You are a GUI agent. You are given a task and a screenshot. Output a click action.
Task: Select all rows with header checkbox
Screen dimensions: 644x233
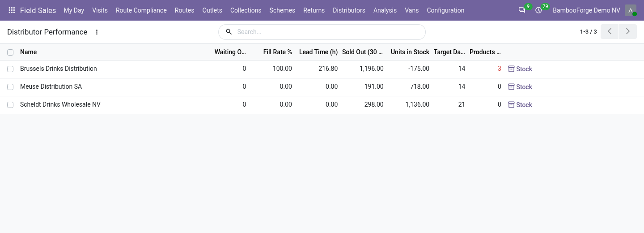[x=10, y=52]
